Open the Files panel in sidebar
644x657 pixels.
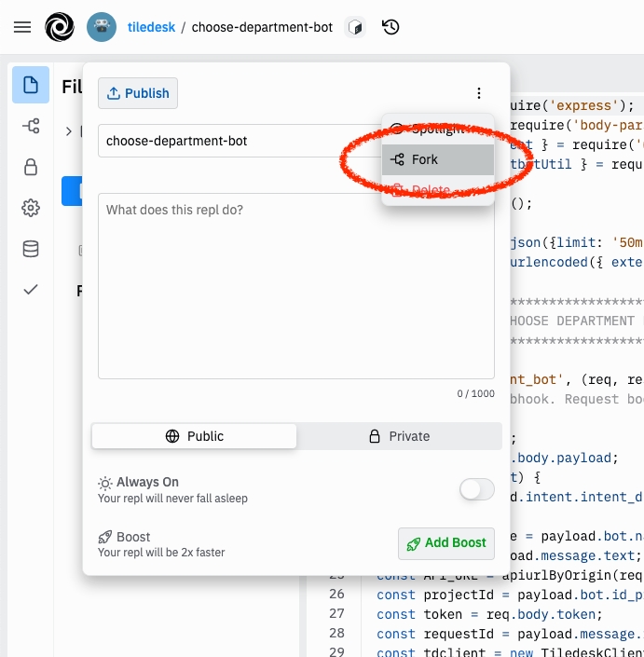31,86
